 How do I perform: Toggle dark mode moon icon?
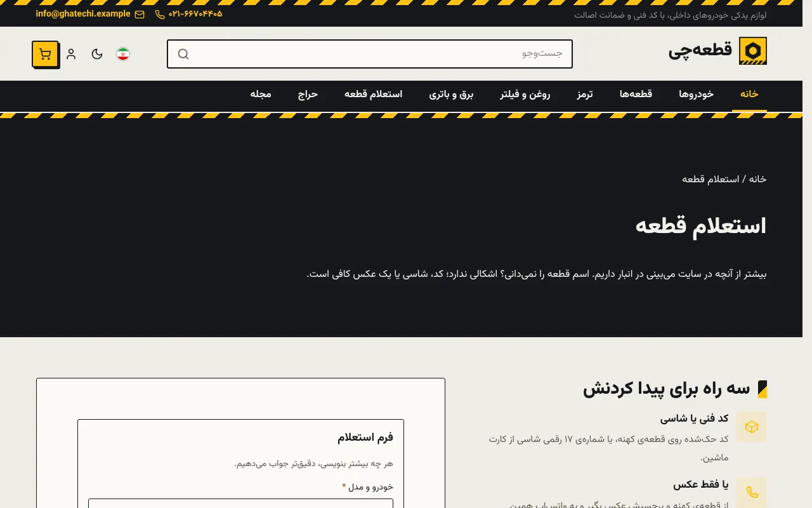(x=97, y=54)
